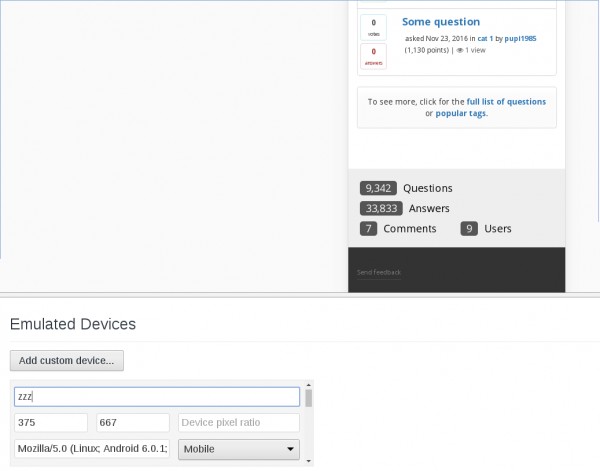Click the view count eye icon
Image resolution: width=600 pixels, height=471 pixels.
459,50
